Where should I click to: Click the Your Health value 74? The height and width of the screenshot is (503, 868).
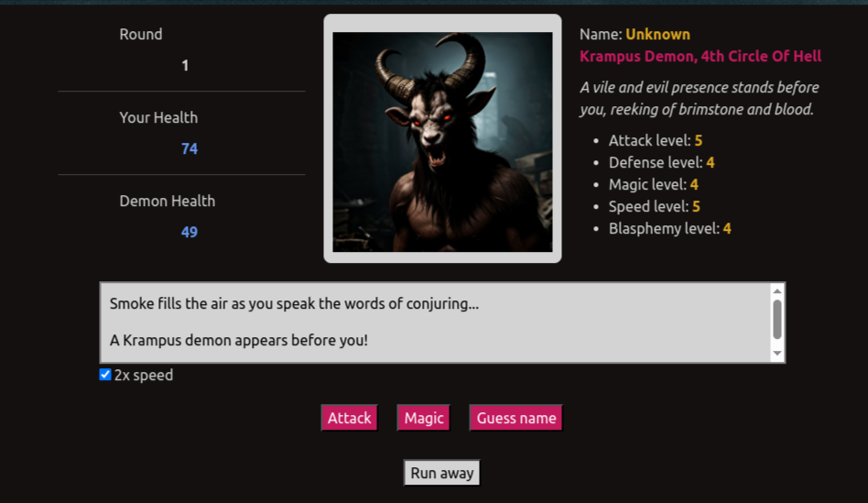click(x=190, y=148)
